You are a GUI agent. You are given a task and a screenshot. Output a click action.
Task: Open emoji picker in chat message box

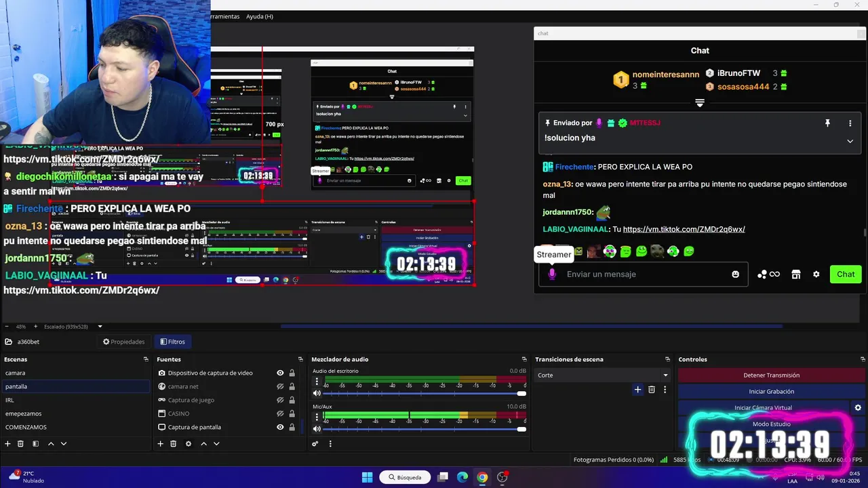pyautogui.click(x=736, y=274)
